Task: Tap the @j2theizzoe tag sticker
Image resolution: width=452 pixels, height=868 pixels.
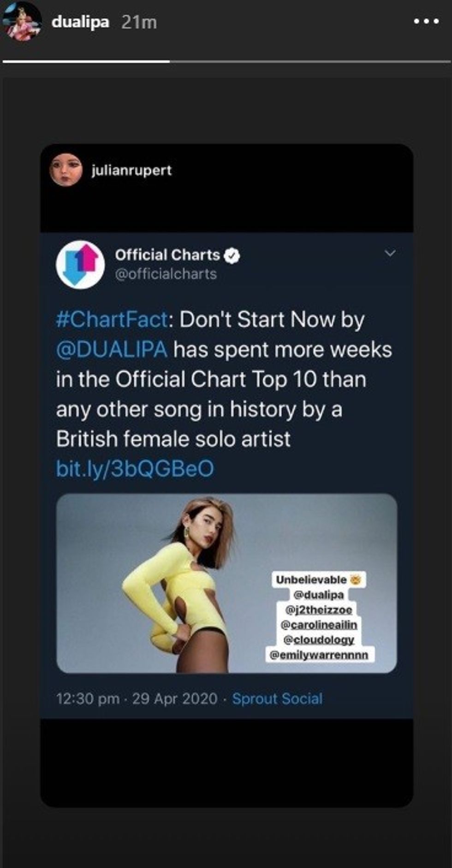Action: coord(318,610)
